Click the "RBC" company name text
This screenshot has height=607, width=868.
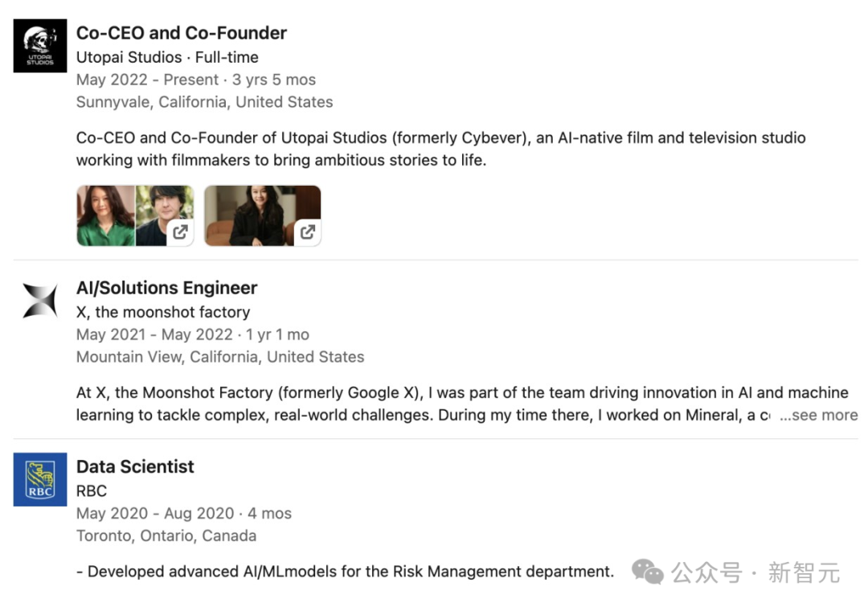click(x=92, y=490)
